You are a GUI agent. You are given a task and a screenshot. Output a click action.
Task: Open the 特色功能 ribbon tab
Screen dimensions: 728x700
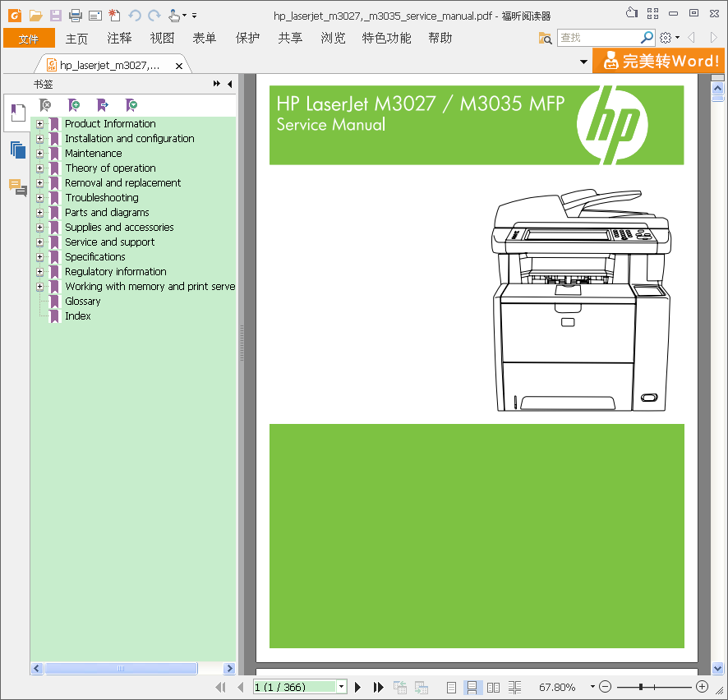point(386,38)
